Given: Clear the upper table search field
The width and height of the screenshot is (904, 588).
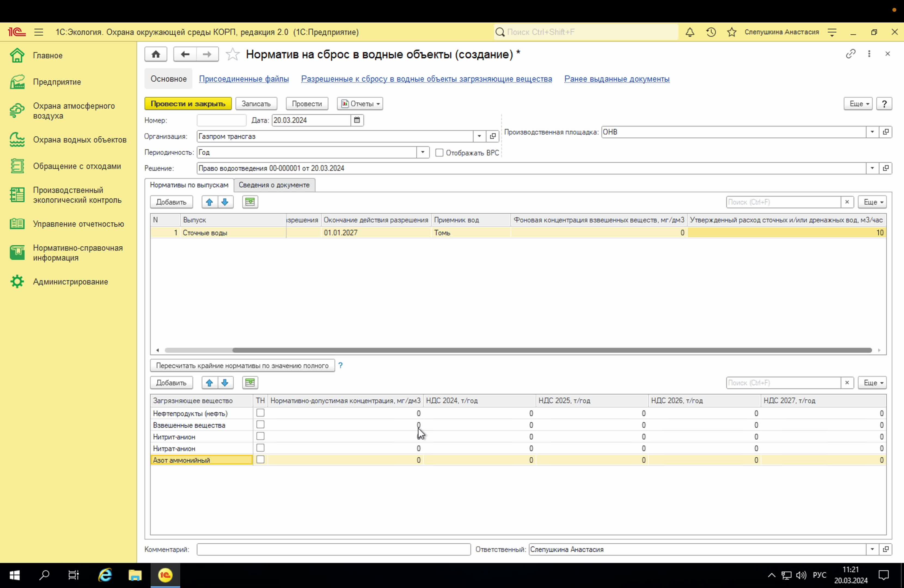Looking at the screenshot, I should [847, 202].
